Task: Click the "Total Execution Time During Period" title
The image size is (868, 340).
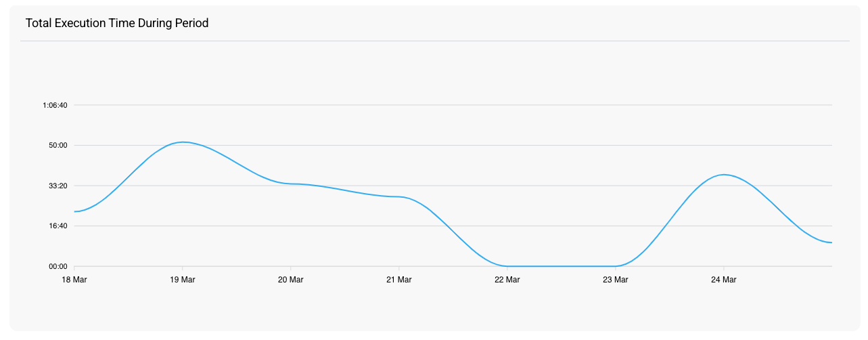Action: [x=117, y=23]
